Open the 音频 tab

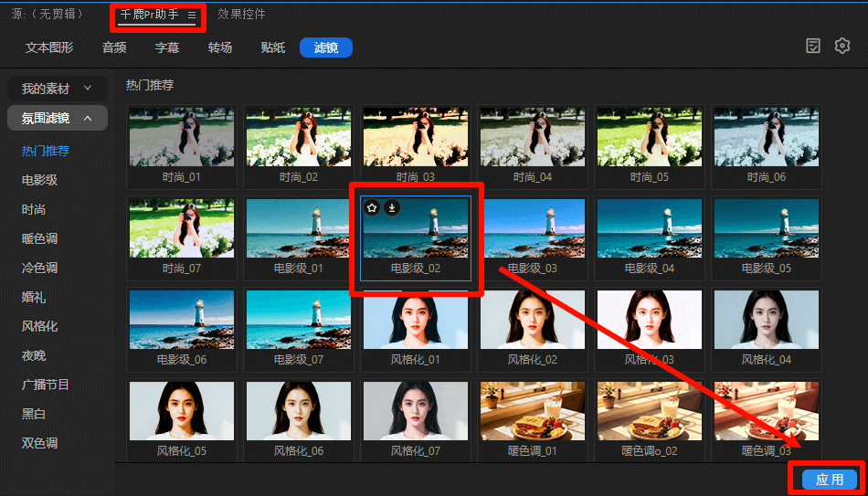click(x=114, y=47)
